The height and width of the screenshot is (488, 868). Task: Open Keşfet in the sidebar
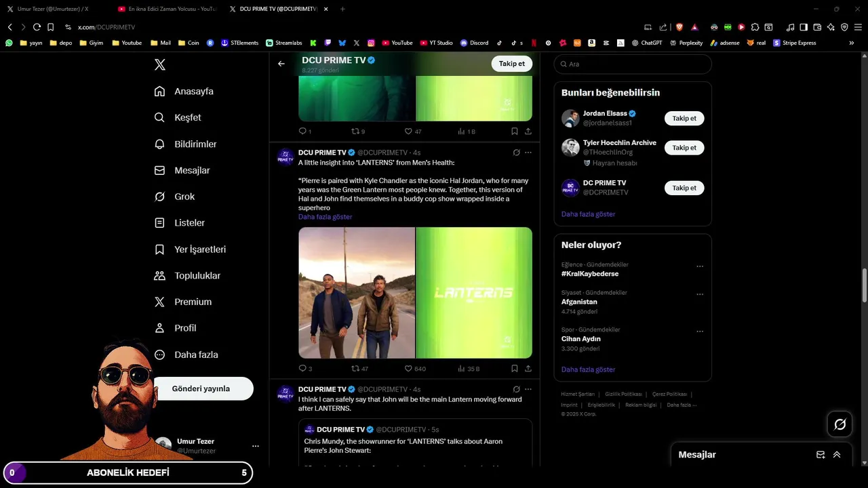click(x=178, y=117)
